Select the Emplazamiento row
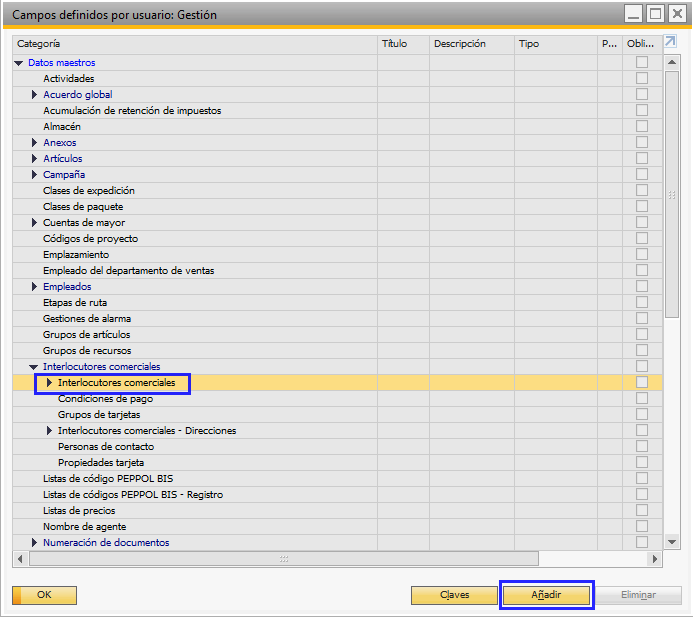The width and height of the screenshot is (693, 617). click(337, 255)
